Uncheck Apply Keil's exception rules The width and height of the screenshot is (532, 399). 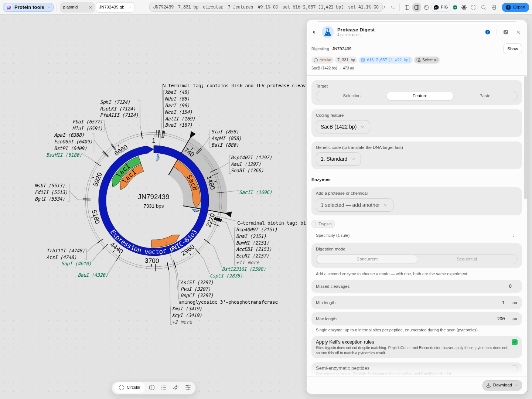coord(515,342)
